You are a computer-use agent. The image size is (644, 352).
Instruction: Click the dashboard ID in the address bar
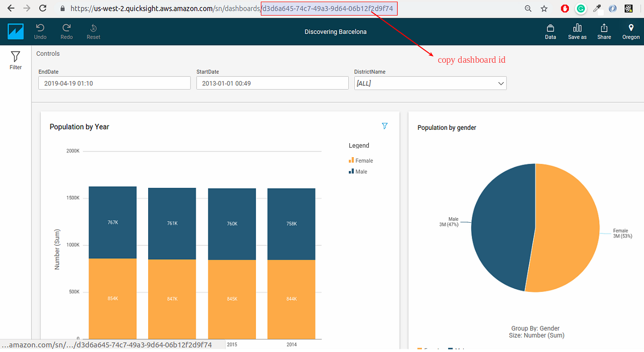click(x=328, y=9)
